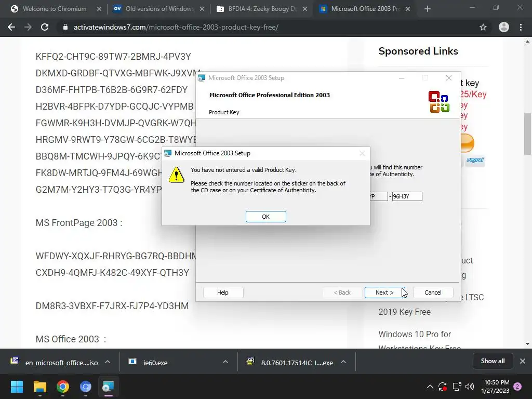Click the volume speaker tray icon

click(x=470, y=387)
